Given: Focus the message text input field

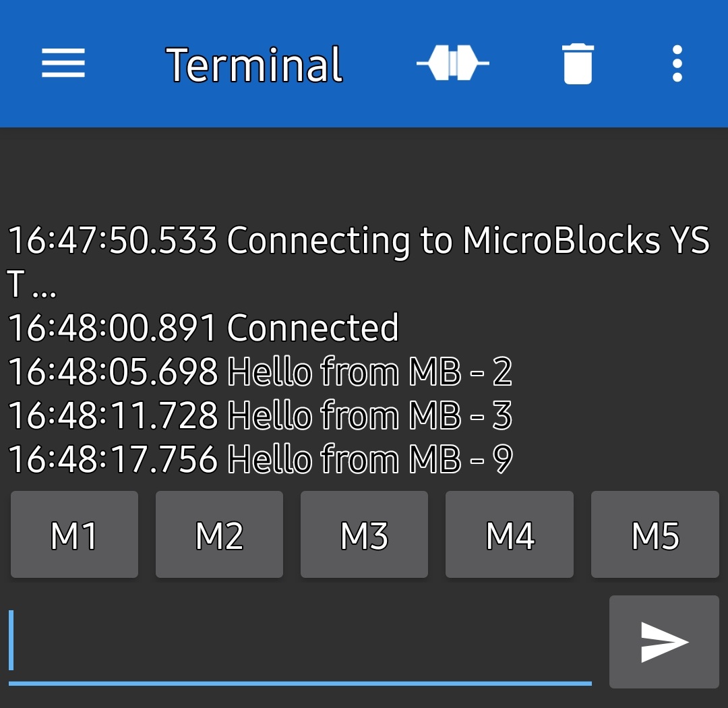Looking at the screenshot, I should click(300, 641).
